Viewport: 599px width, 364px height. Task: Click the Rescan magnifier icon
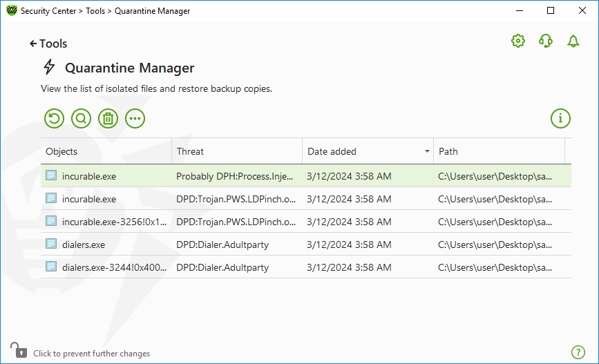point(81,118)
